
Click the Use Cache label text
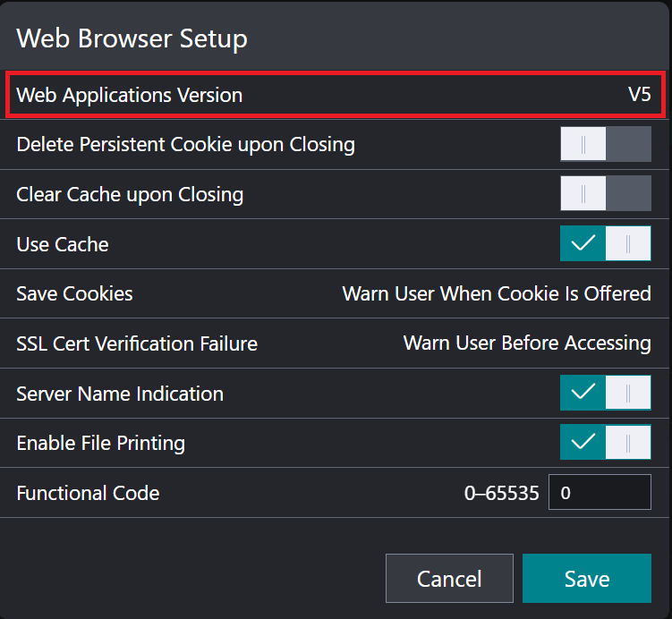point(63,243)
